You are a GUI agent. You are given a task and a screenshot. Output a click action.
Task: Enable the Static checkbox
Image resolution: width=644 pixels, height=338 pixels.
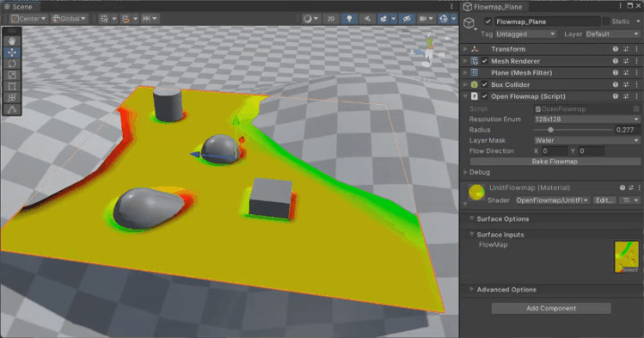tap(605, 22)
